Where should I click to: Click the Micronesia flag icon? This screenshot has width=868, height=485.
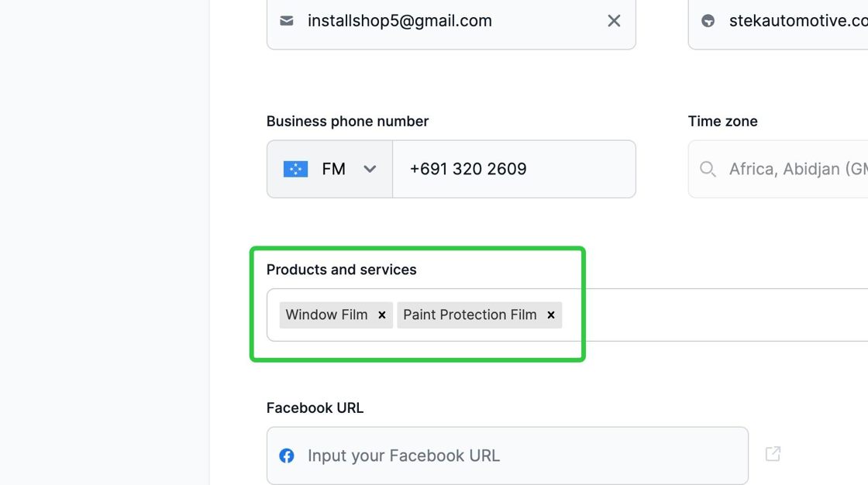(295, 169)
